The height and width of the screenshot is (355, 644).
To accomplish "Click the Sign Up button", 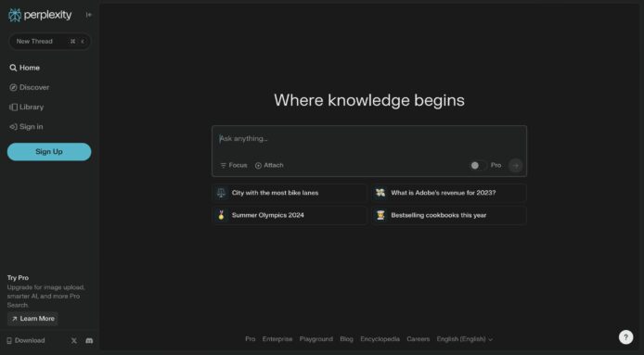I will click(x=49, y=152).
